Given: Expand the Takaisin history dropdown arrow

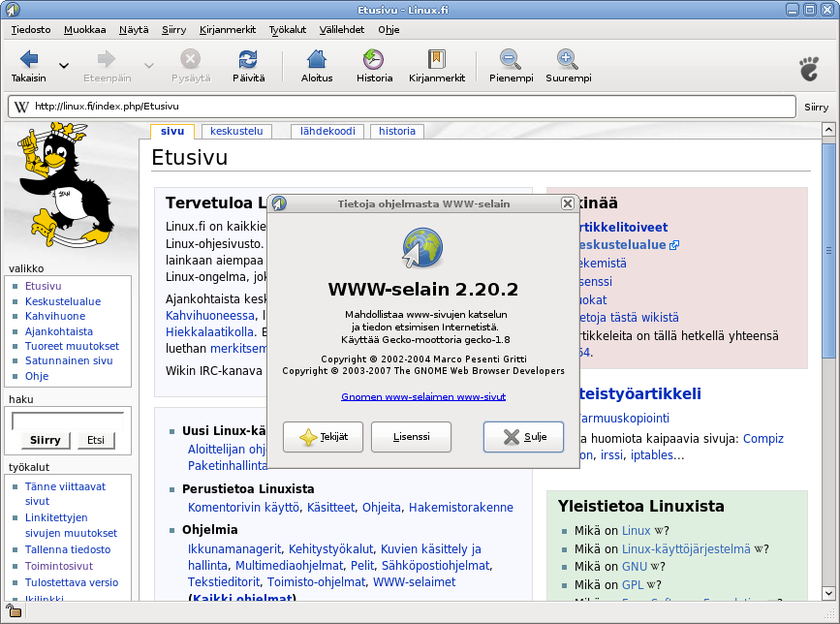Looking at the screenshot, I should pyautogui.click(x=64, y=66).
